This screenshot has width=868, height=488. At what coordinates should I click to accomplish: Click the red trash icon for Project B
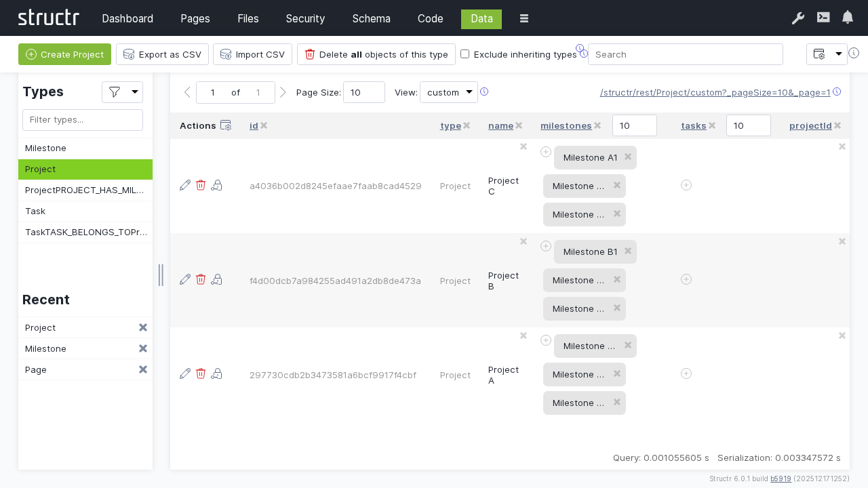201,279
